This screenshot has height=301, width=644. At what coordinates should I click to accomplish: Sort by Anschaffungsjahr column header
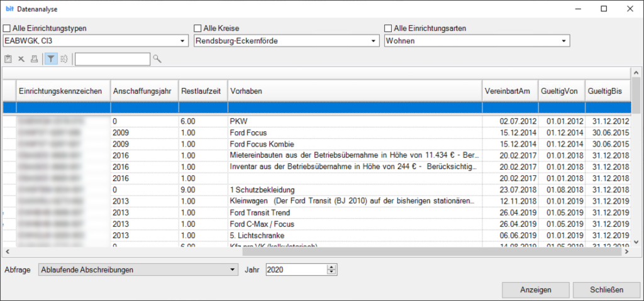(144, 91)
